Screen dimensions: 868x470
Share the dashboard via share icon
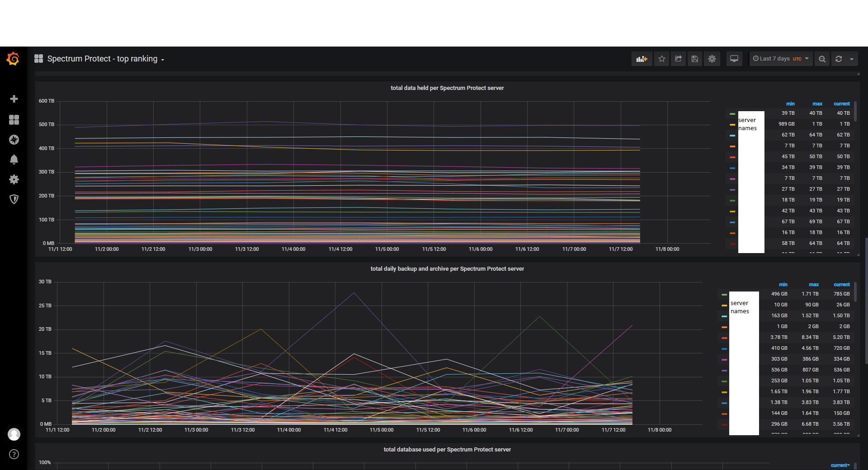678,59
